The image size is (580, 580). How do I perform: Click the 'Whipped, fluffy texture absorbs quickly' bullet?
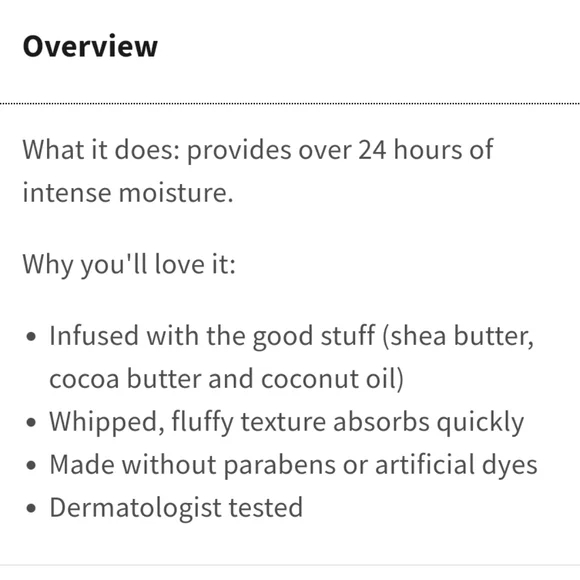pyautogui.click(x=287, y=422)
